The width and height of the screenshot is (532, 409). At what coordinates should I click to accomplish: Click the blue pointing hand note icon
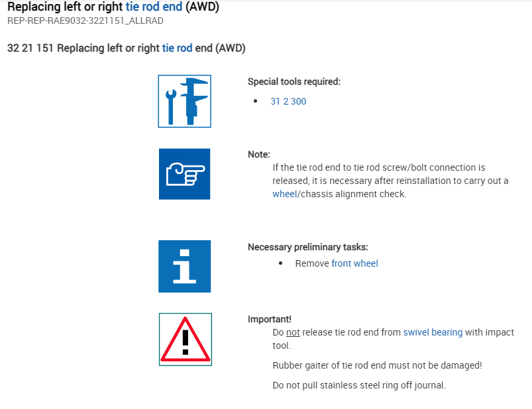click(184, 174)
